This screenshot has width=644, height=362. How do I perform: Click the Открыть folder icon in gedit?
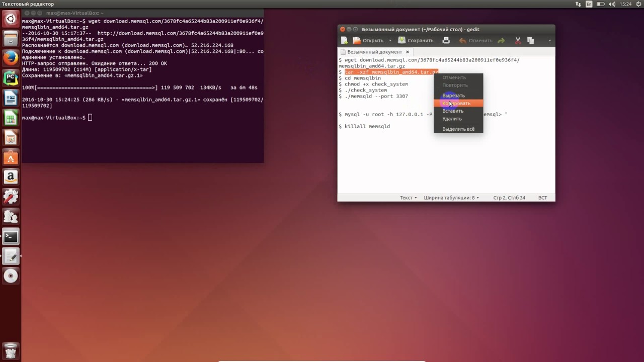pyautogui.click(x=357, y=40)
